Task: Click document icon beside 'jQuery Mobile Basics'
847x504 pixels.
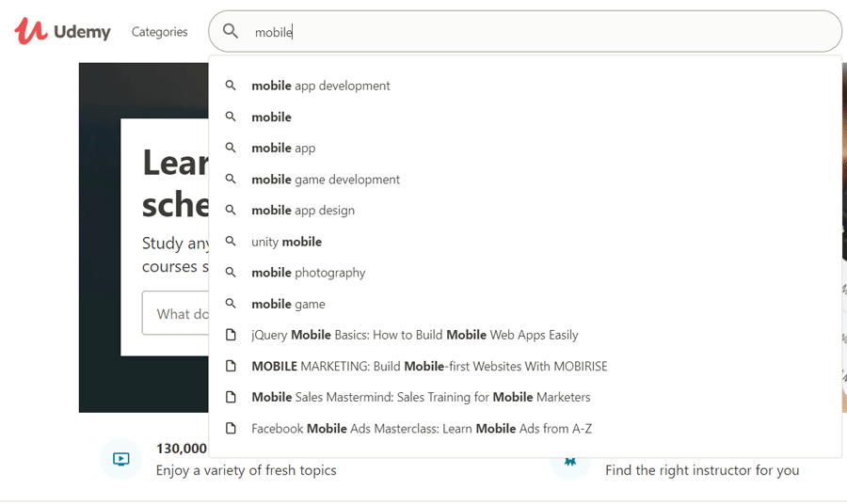Action: point(231,335)
